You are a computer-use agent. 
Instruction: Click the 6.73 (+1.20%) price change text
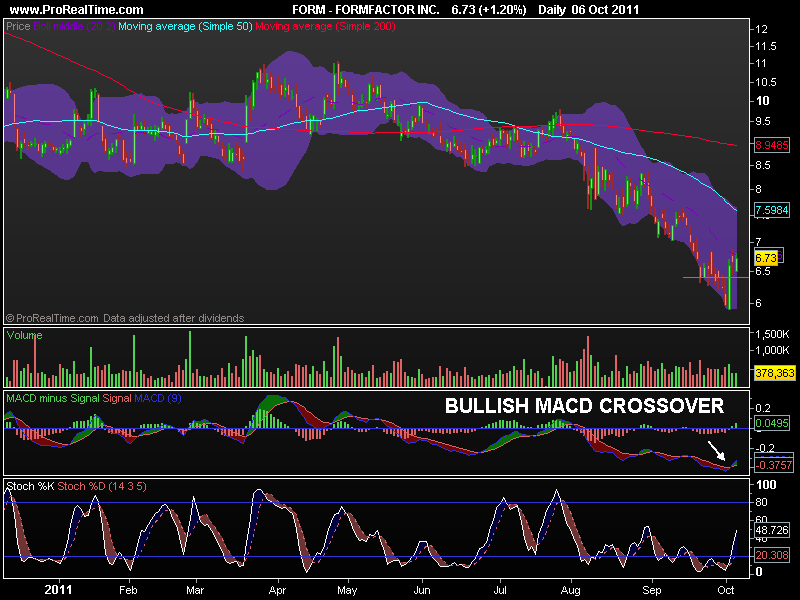click(x=489, y=10)
